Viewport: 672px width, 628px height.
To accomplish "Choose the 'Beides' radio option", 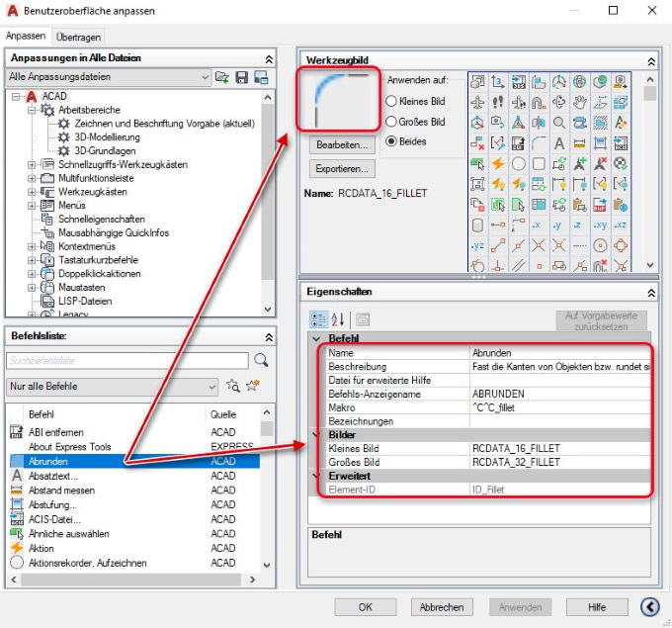I will tap(392, 141).
